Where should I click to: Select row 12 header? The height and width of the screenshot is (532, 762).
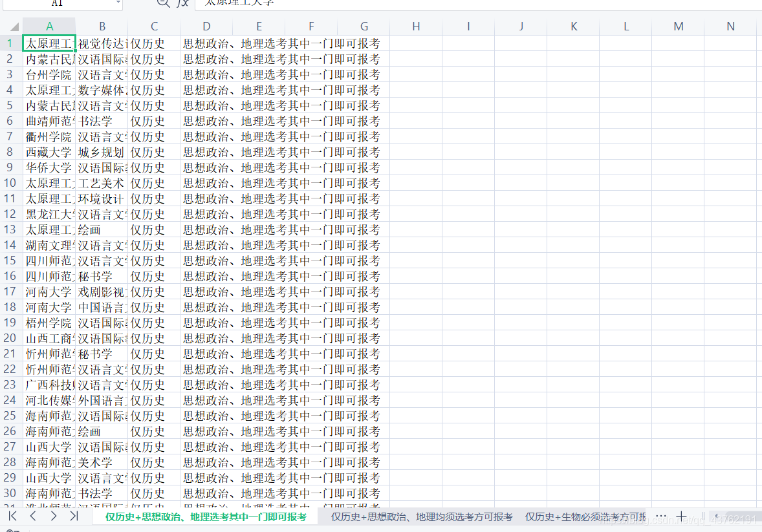coord(10,214)
